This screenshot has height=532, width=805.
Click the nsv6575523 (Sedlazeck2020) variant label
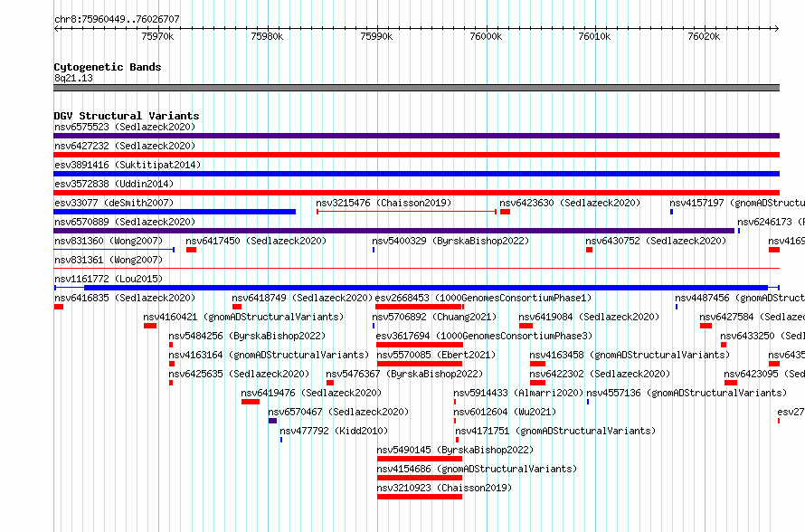(125, 127)
